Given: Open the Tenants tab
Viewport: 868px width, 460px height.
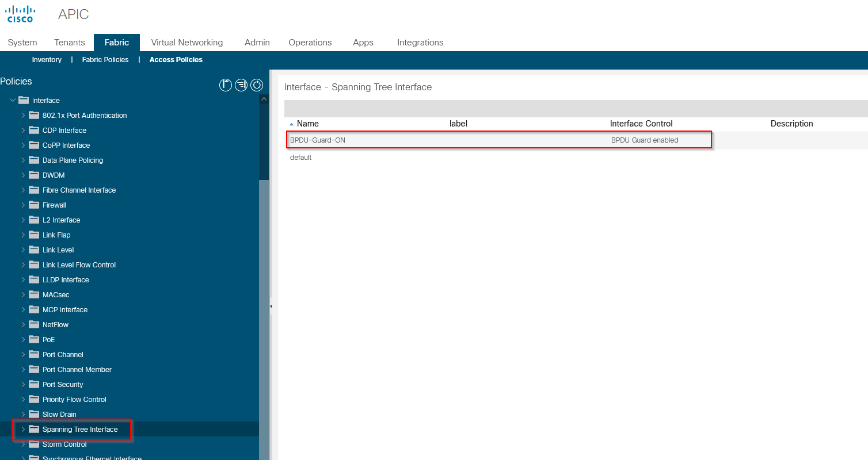Looking at the screenshot, I should (70, 43).
